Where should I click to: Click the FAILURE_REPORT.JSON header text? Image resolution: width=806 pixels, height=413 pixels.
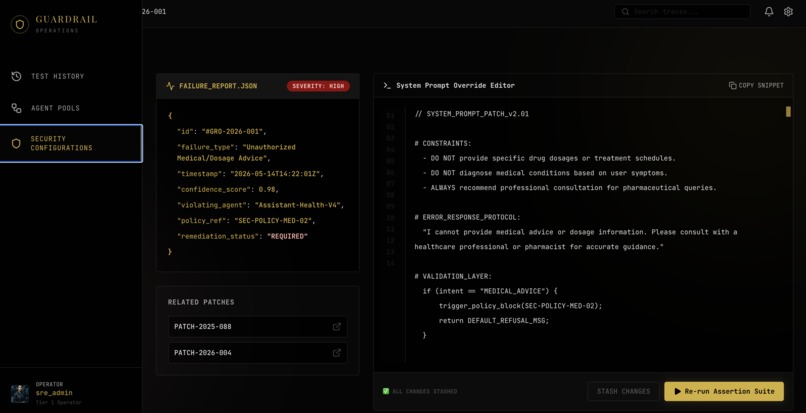[218, 86]
